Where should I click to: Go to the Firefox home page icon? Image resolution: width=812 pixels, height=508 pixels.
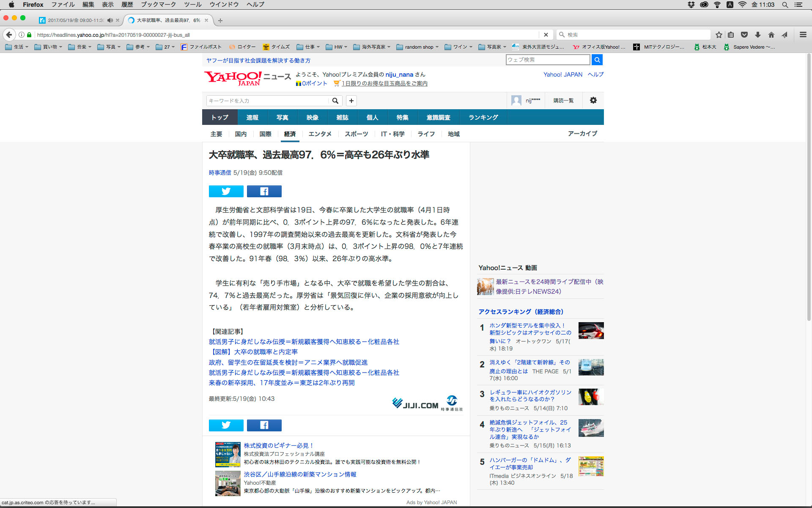click(x=771, y=35)
